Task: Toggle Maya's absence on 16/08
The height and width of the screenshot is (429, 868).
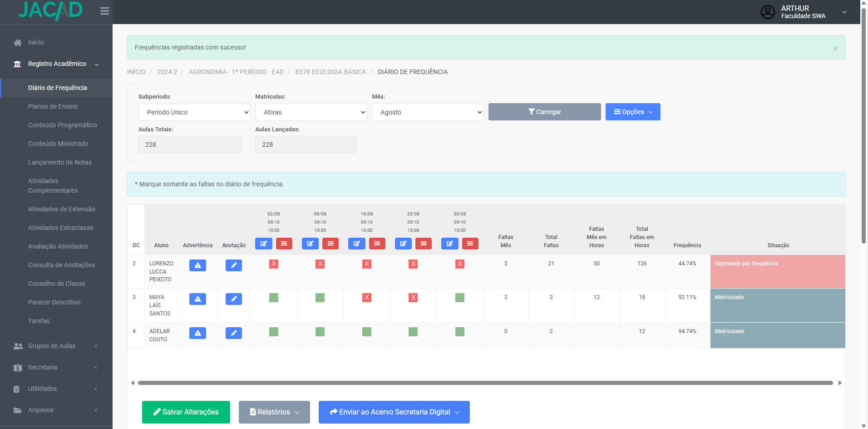Action: click(x=367, y=298)
